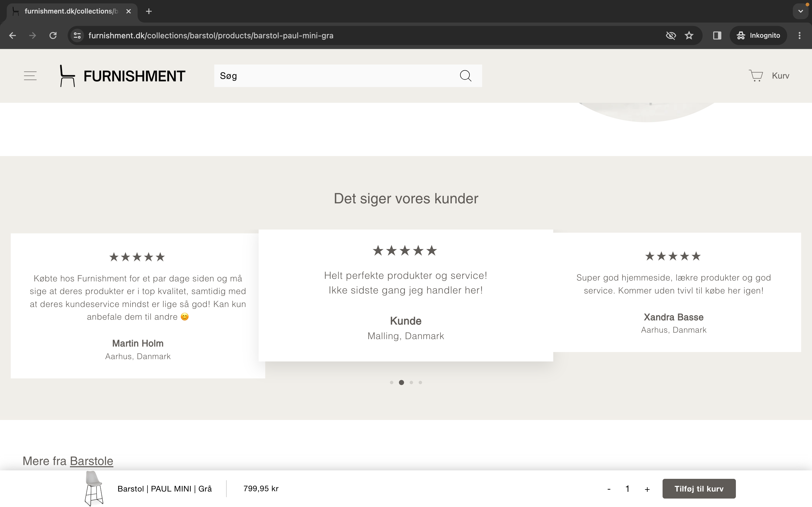Reload the current page
Viewport: 812px width, 507px height.
tap(53, 35)
